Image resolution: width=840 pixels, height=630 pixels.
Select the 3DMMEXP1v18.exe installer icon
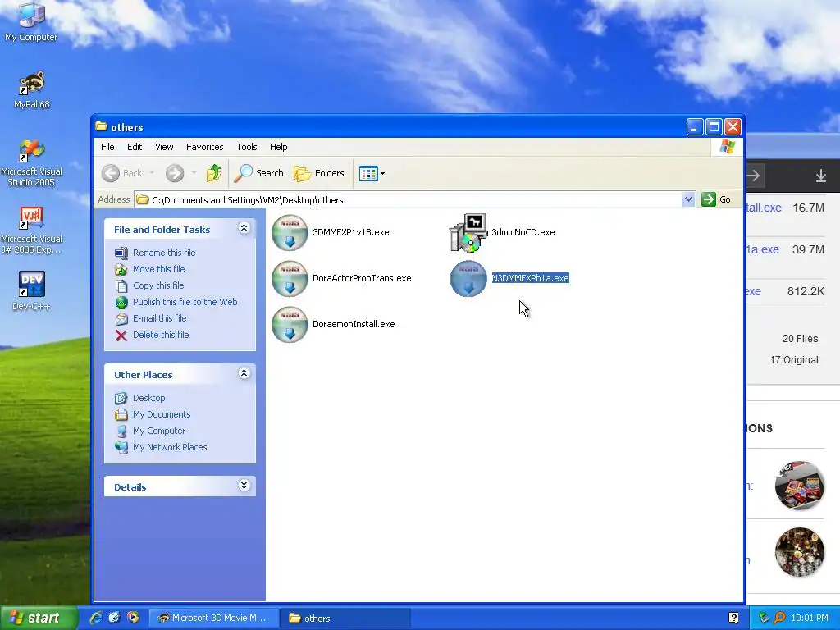pyautogui.click(x=290, y=232)
